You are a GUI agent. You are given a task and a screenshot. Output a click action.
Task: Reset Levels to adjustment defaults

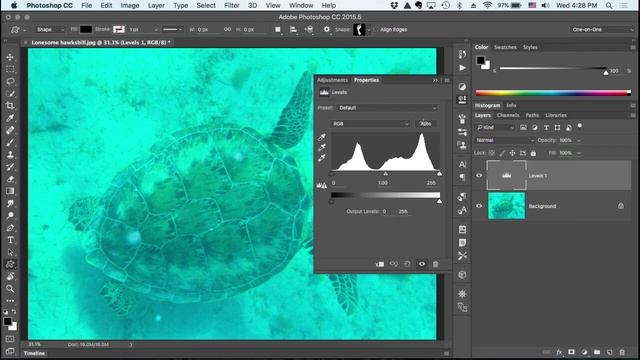pyautogui.click(x=407, y=264)
